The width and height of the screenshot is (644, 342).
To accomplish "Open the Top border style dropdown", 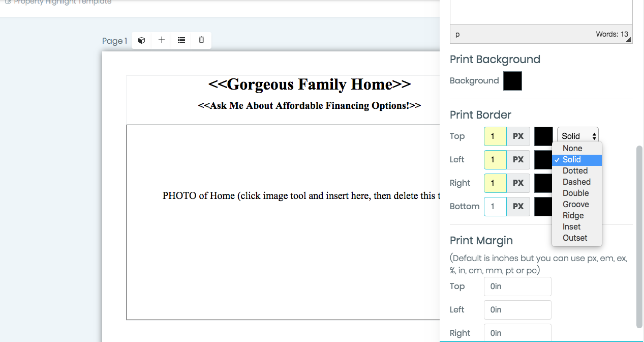I will tap(578, 136).
